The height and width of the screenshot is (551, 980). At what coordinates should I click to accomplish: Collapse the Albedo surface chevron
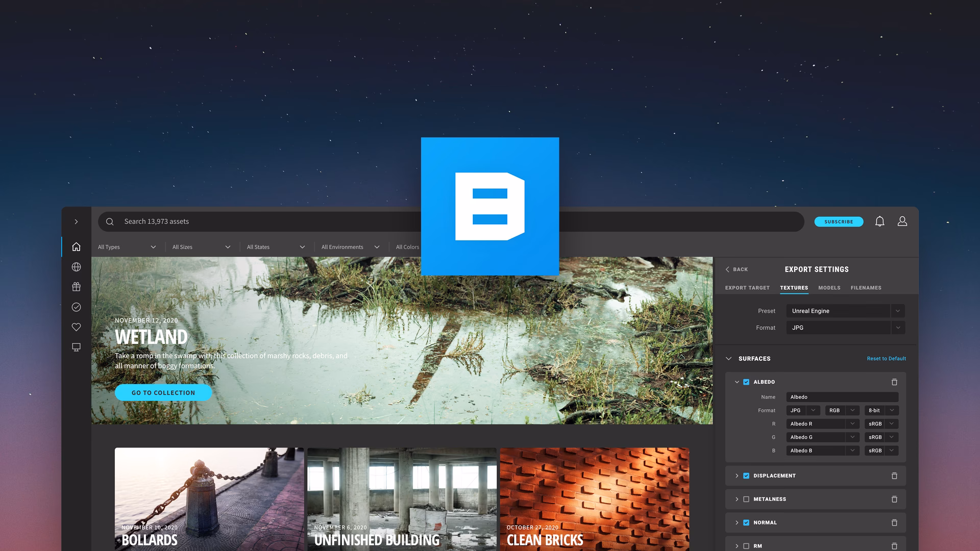pos(737,382)
